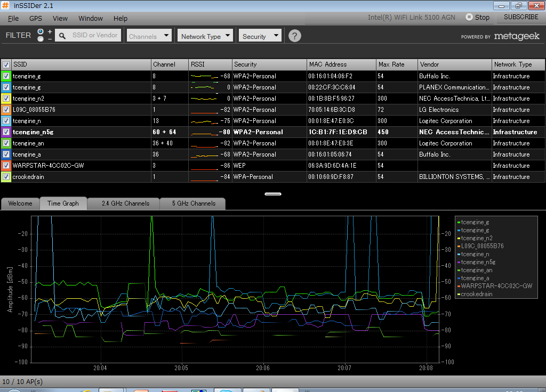Screen dimensions: 546x392
Task: Select the crookedrain SSID in the table
Action: pyautogui.click(x=28, y=177)
